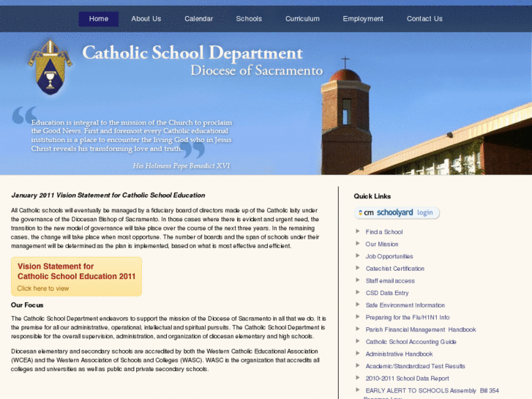The height and width of the screenshot is (399, 532).
Task: Open Catechist Certification link
Action: [395, 269]
